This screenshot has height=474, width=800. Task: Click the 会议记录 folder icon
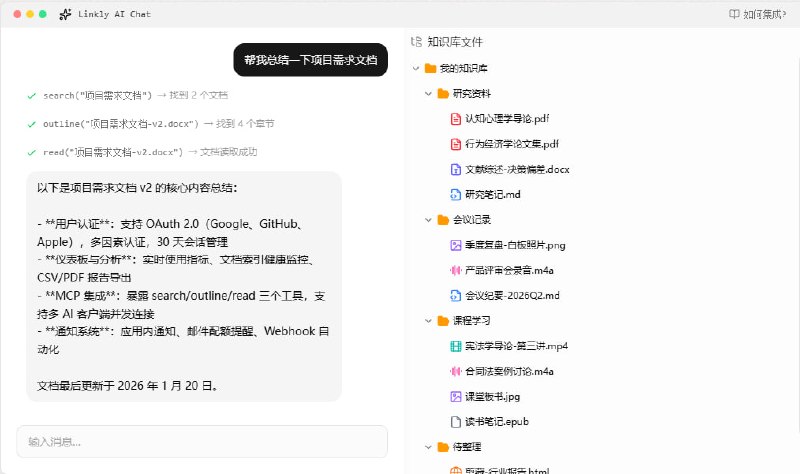(443, 220)
